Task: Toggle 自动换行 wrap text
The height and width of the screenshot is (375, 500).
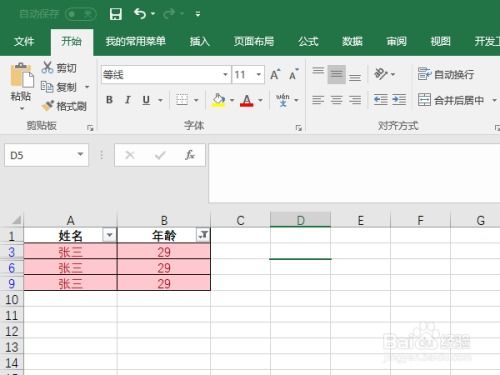Action: 446,74
